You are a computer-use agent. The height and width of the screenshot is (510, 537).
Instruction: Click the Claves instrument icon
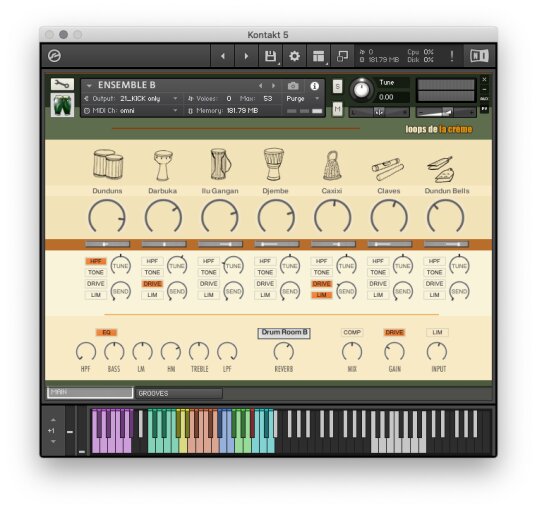coord(388,169)
